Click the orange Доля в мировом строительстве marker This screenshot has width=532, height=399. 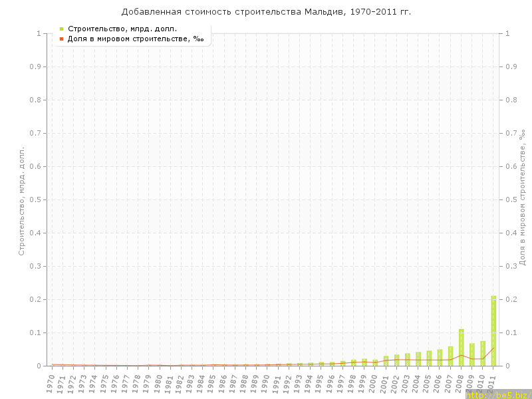click(x=62, y=39)
